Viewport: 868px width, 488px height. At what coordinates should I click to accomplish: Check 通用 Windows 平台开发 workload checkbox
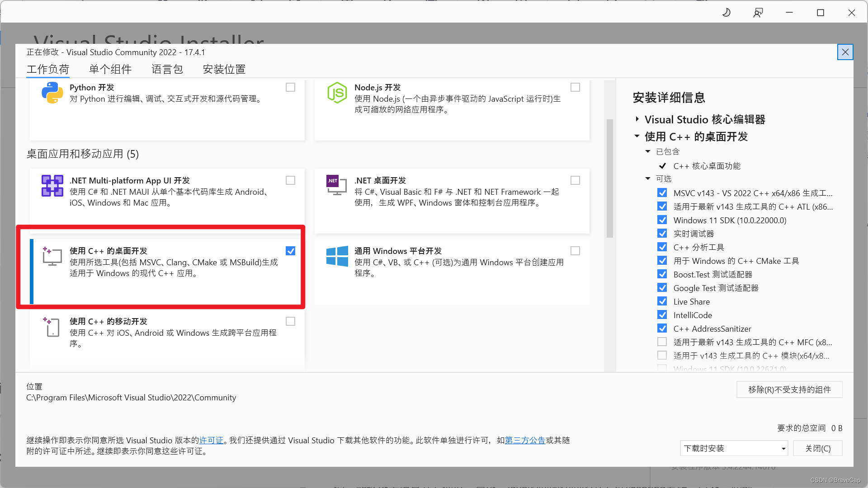click(x=576, y=251)
